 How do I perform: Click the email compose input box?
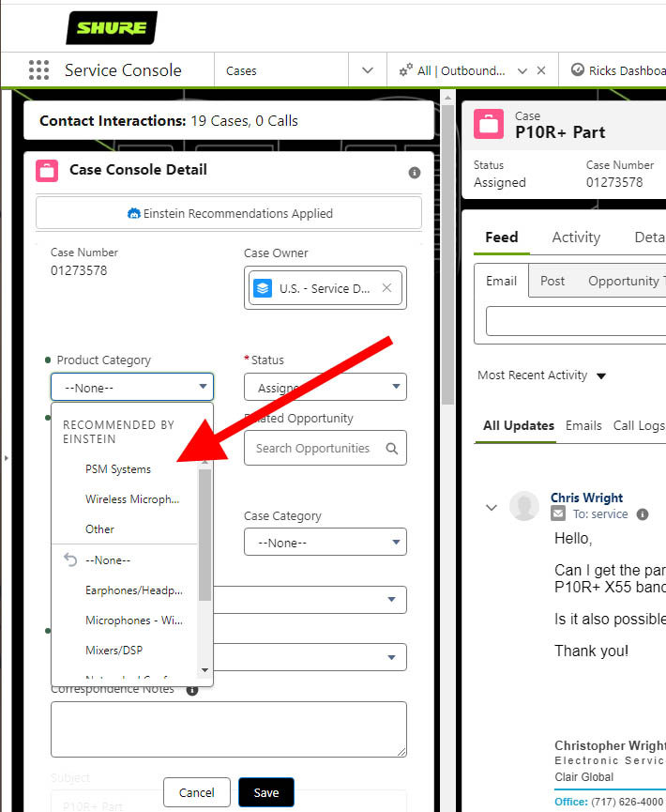tap(576, 321)
